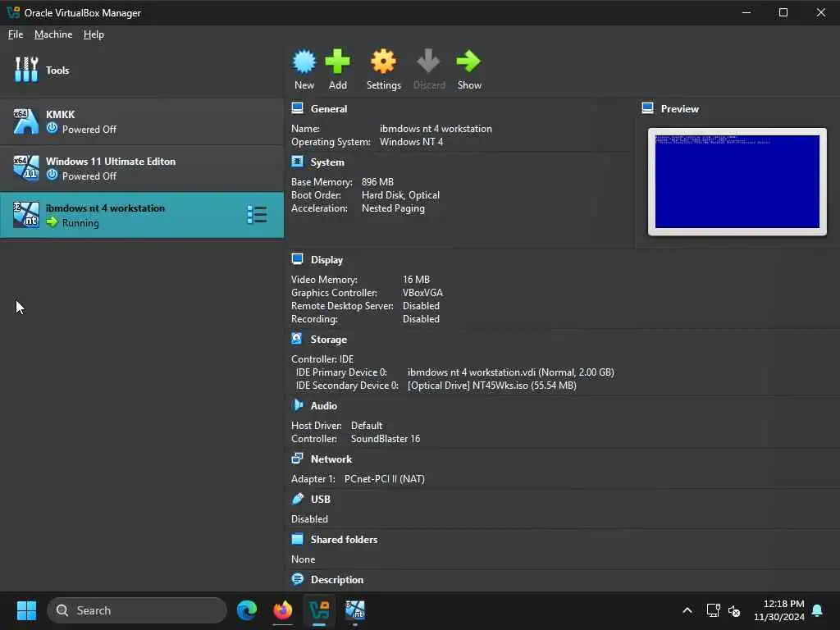Click the Description section icon
This screenshot has height=630, width=840.
pos(297,579)
